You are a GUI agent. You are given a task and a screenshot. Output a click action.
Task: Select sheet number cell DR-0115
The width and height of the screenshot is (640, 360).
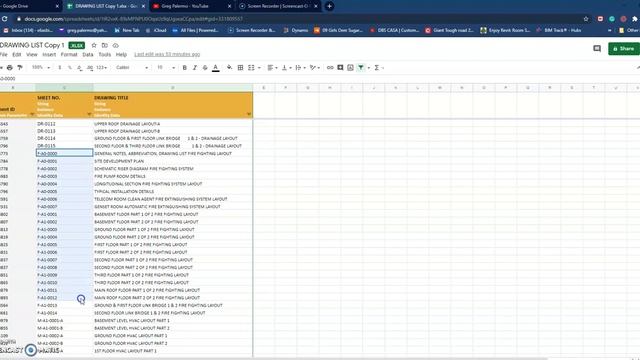click(64, 146)
